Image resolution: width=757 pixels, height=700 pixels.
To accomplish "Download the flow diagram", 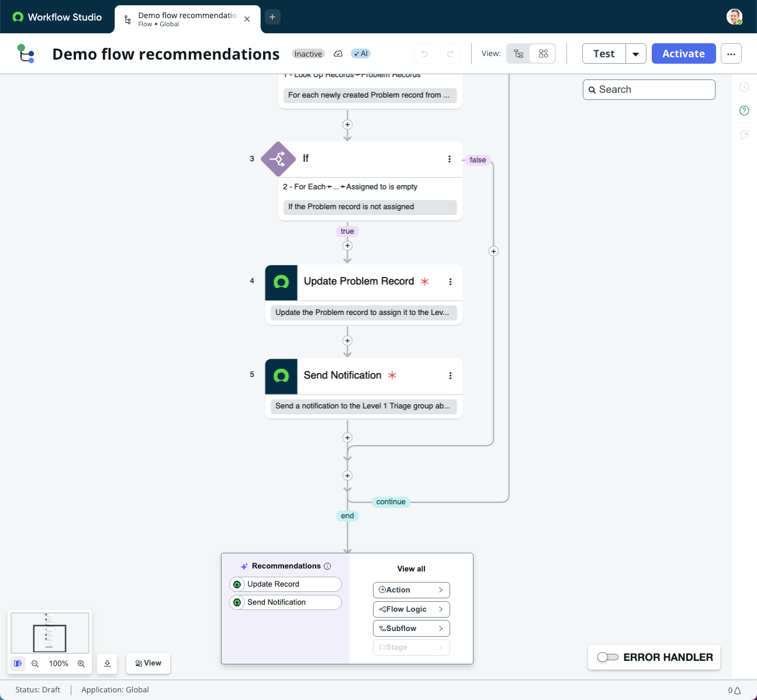I will pos(107,664).
